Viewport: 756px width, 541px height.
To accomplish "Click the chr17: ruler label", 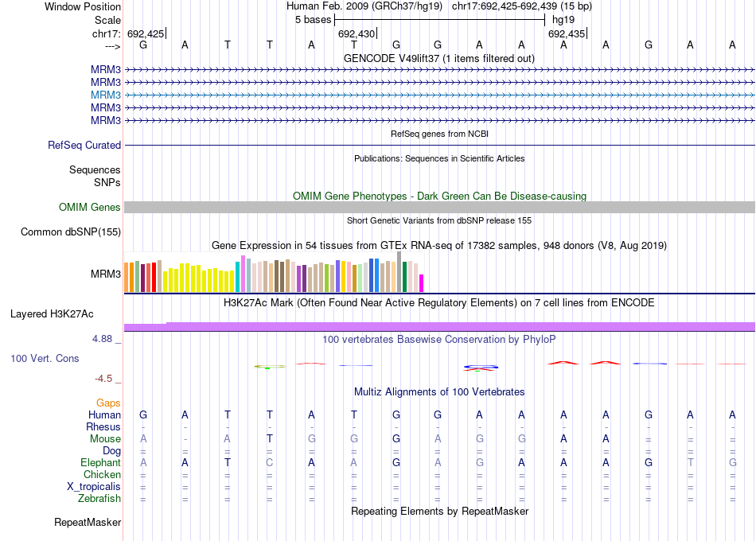I will coord(106,33).
